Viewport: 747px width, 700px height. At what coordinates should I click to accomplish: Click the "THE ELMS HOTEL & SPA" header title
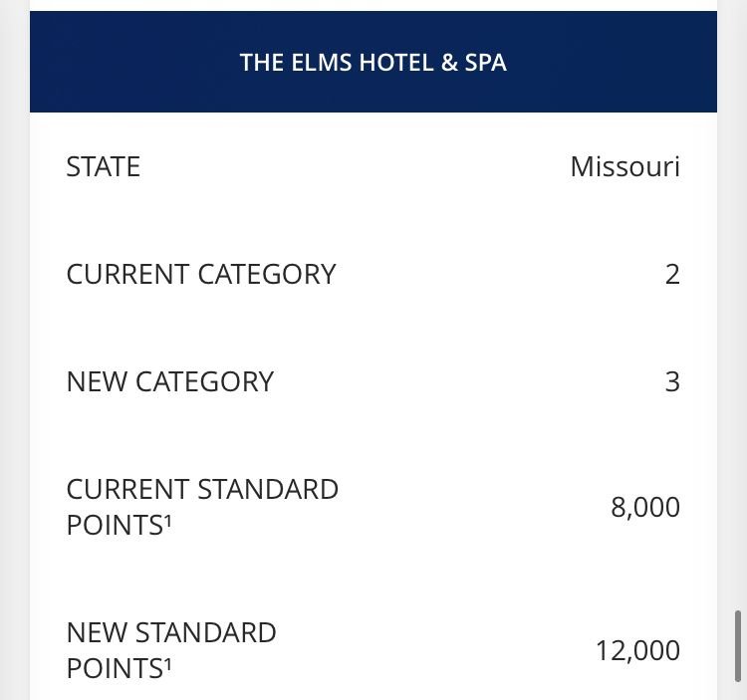click(373, 63)
